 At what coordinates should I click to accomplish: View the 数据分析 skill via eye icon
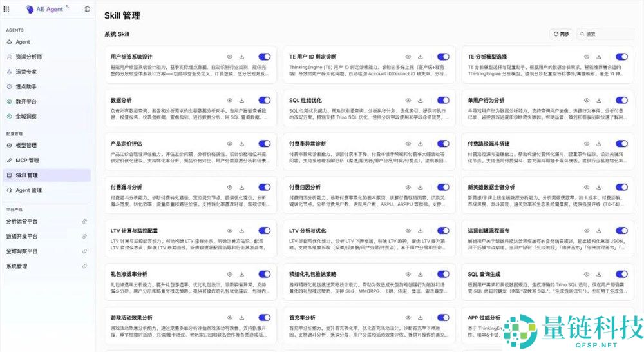(230, 101)
